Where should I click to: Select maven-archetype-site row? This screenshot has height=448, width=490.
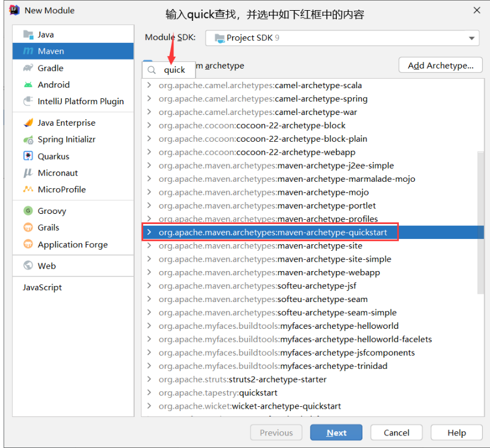click(x=312, y=245)
